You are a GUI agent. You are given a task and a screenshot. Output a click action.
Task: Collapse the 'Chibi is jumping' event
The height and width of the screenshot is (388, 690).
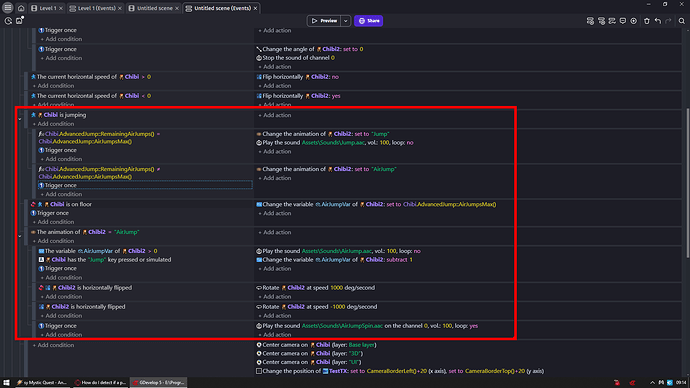pos(20,119)
